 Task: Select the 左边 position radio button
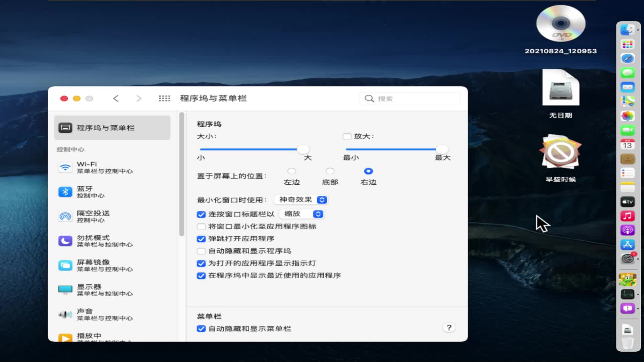pyautogui.click(x=291, y=171)
